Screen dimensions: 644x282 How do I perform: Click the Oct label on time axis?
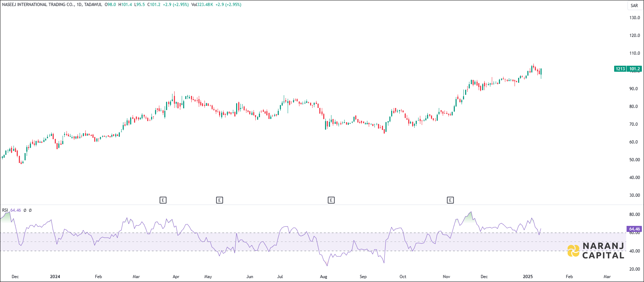[403, 277]
